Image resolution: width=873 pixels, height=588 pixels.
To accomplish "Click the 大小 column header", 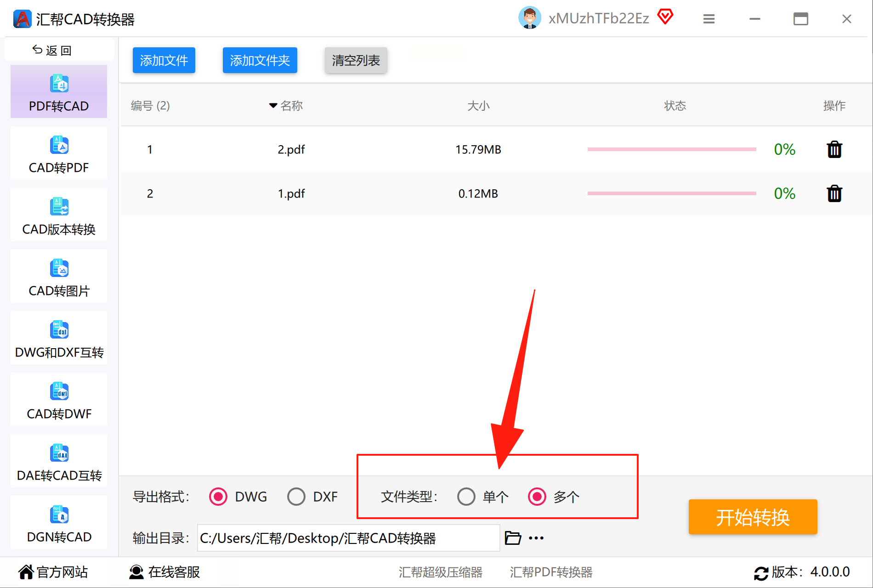I will 478,106.
